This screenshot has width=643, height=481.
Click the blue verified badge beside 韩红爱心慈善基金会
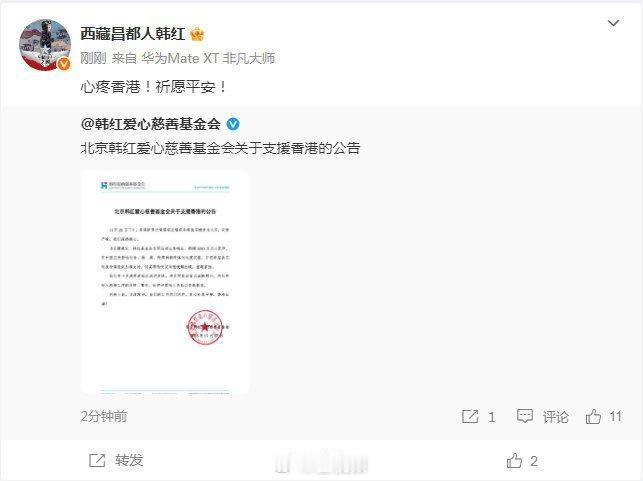point(233,124)
